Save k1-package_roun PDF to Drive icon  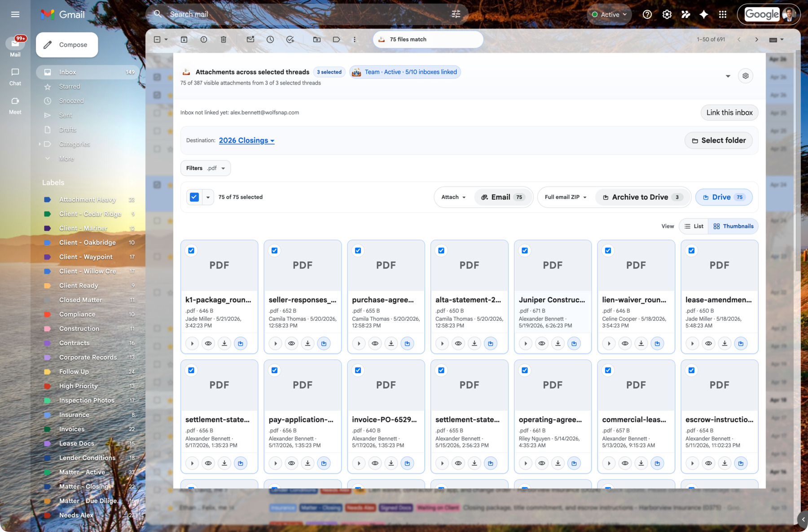click(241, 344)
